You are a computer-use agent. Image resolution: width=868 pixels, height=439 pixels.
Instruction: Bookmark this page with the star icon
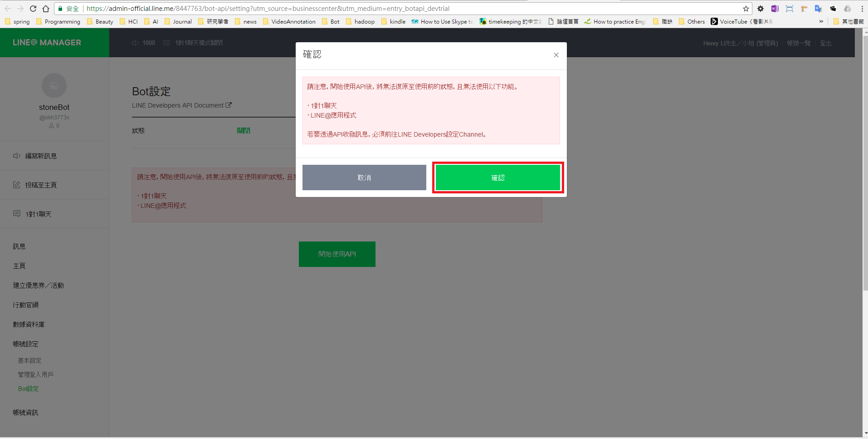[746, 9]
